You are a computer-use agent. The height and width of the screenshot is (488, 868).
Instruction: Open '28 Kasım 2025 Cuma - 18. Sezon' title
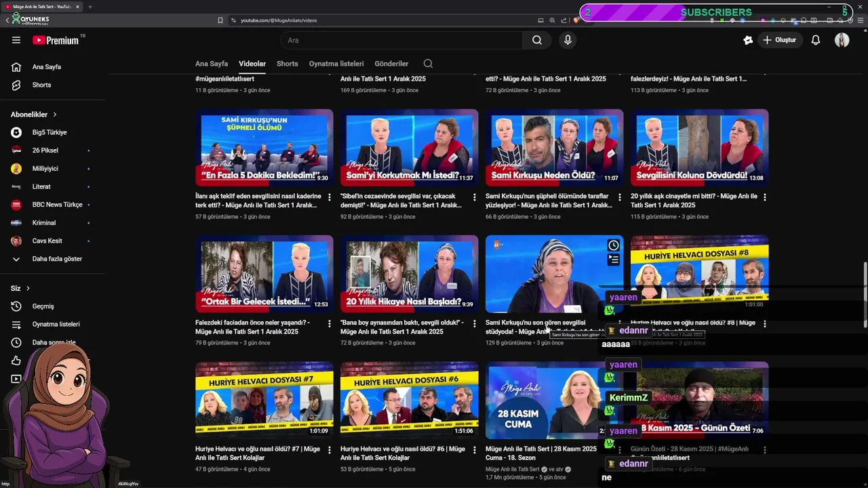[x=541, y=453]
